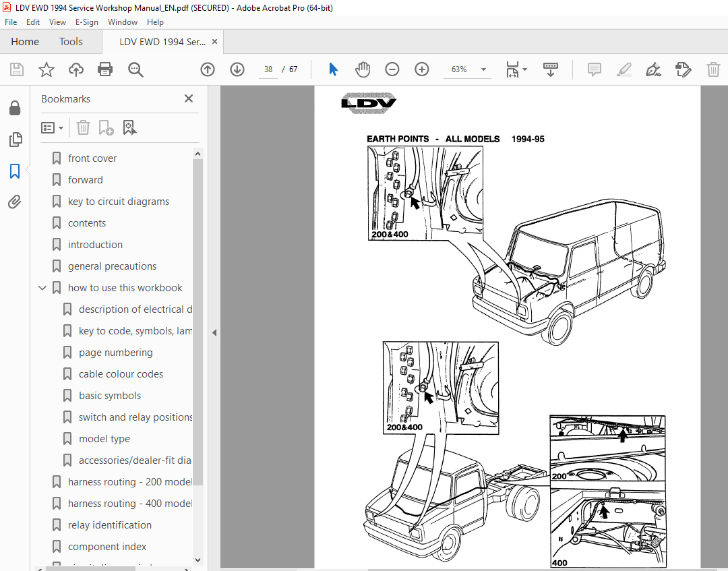Open 'page numbering' bookmark
The width and height of the screenshot is (728, 571).
pyautogui.click(x=116, y=353)
